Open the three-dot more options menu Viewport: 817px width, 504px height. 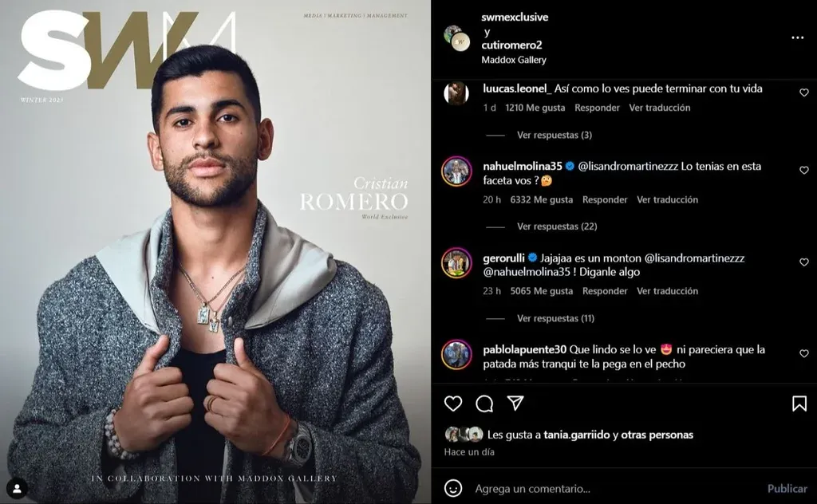pyautogui.click(x=797, y=37)
